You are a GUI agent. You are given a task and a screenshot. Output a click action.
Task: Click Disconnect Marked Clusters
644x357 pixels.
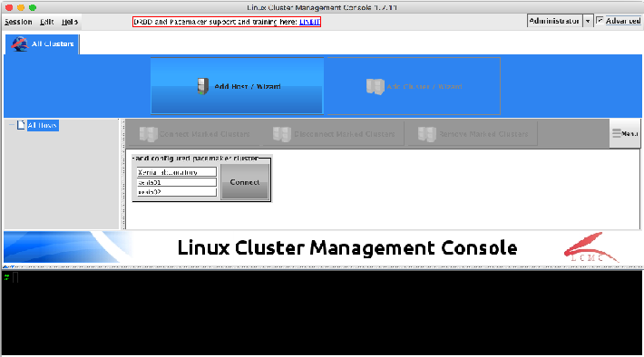[334, 134]
